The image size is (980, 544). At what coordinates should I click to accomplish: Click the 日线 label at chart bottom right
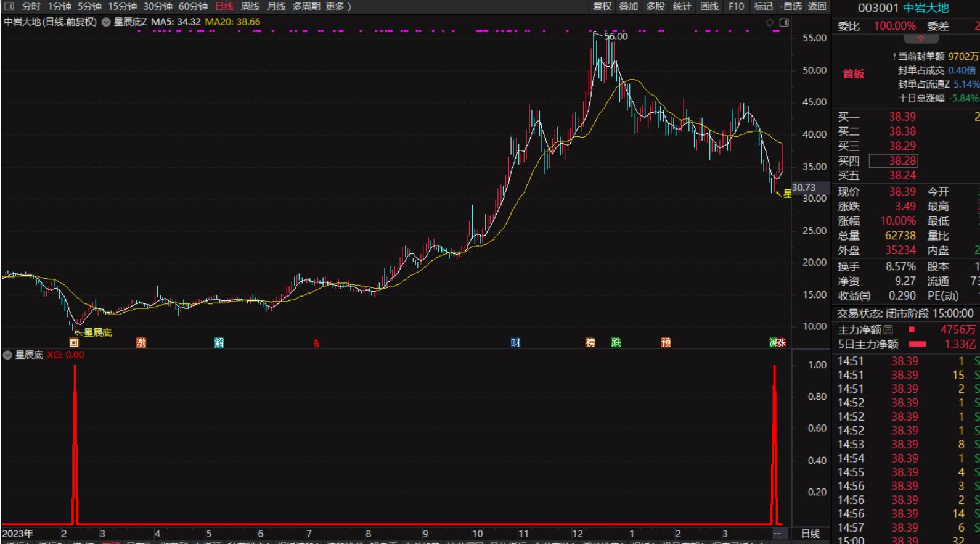pyautogui.click(x=811, y=534)
